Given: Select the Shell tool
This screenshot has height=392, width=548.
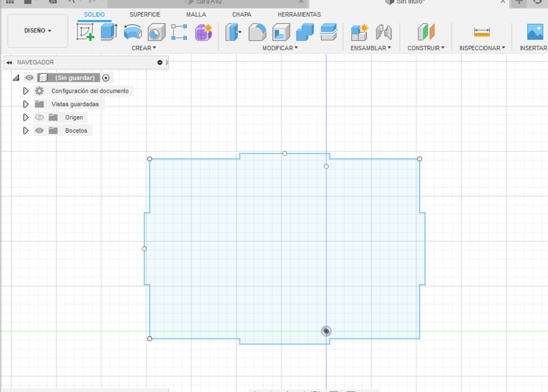Looking at the screenshot, I should 281,32.
